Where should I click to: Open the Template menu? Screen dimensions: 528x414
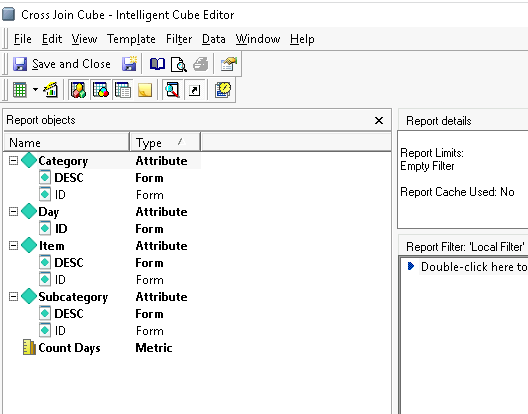pyautogui.click(x=131, y=39)
